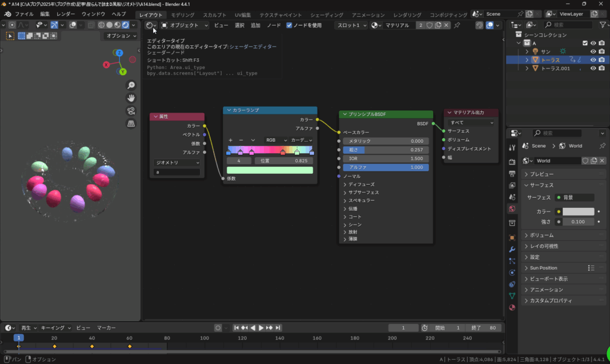Viewport: 610px width, 364px height.
Task: Disable render camera for サン
Action: click(x=602, y=51)
